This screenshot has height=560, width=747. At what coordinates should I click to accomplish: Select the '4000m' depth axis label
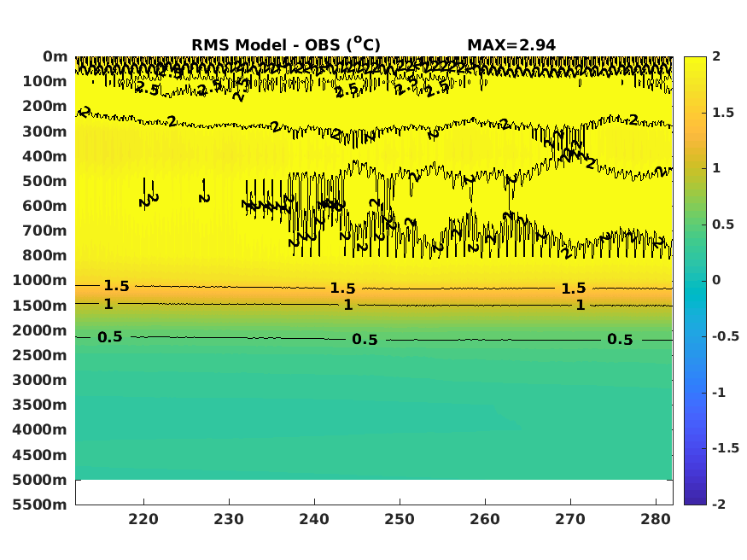point(40,429)
